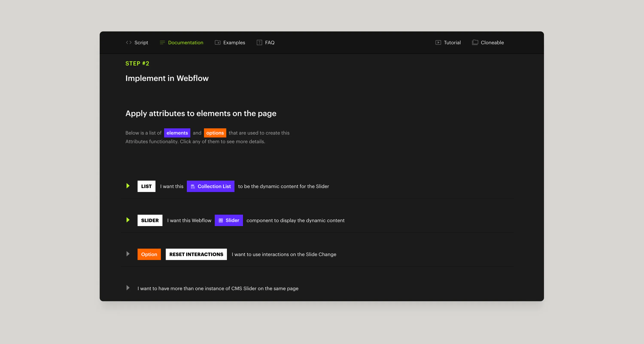Viewport: 644px width, 344px height.
Task: Click the purple Slider tag
Action: [229, 220]
